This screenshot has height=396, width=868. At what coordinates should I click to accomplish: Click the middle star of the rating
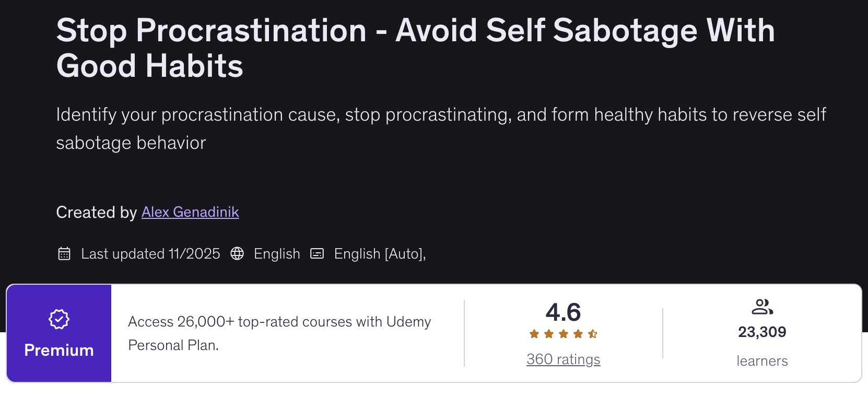click(x=564, y=334)
